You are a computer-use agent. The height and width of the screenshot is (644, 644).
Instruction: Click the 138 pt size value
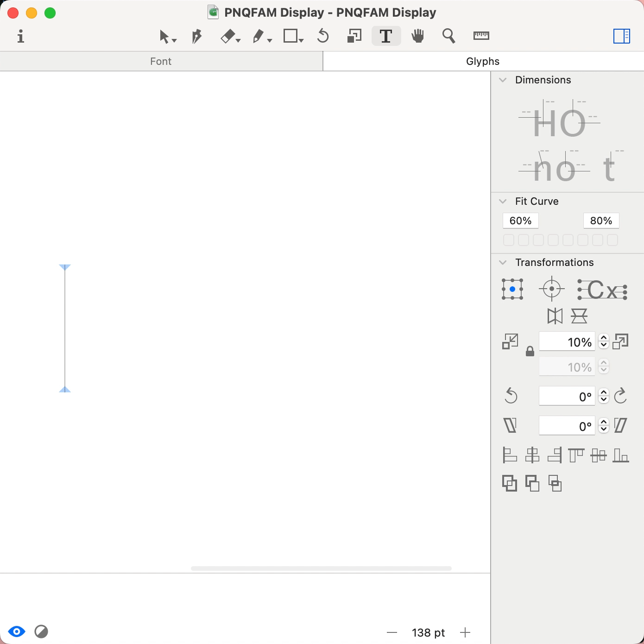coord(428,632)
